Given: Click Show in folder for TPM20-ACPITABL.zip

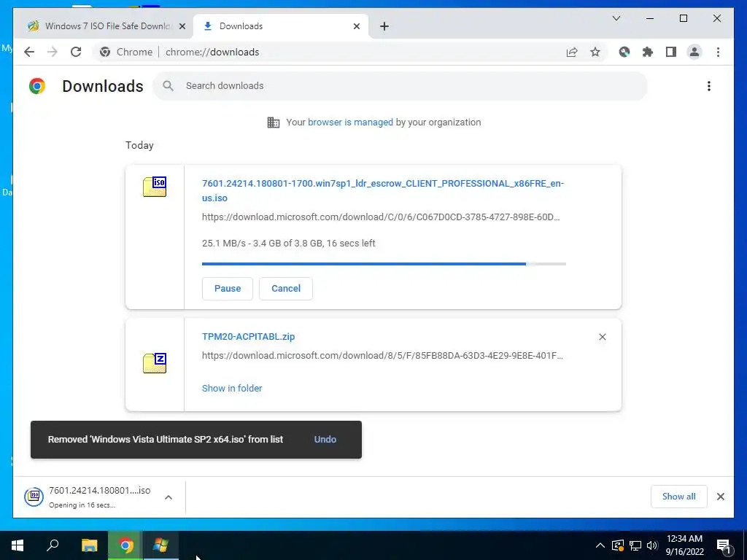Looking at the screenshot, I should pyautogui.click(x=232, y=388).
